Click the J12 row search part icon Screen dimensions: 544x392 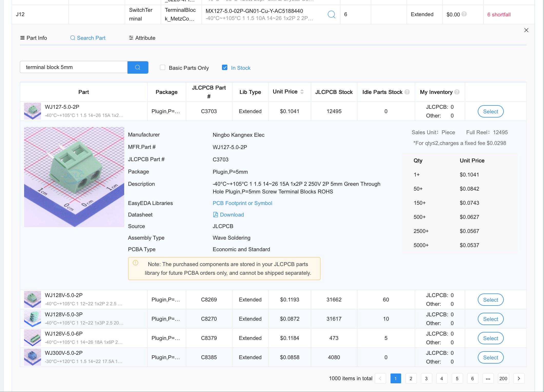pos(331,14)
